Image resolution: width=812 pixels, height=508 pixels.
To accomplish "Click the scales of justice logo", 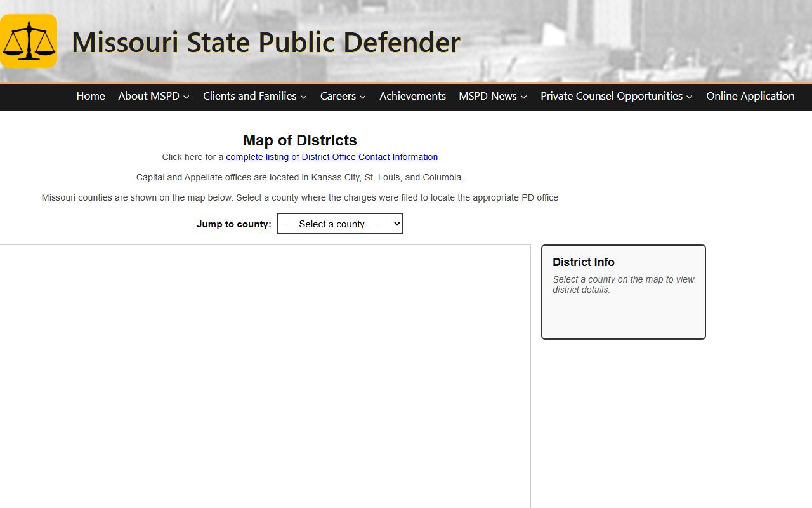I will pyautogui.click(x=29, y=41).
